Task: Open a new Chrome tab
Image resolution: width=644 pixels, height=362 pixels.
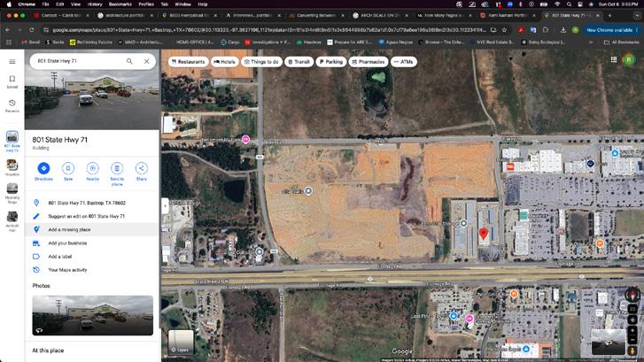Action: [x=609, y=16]
